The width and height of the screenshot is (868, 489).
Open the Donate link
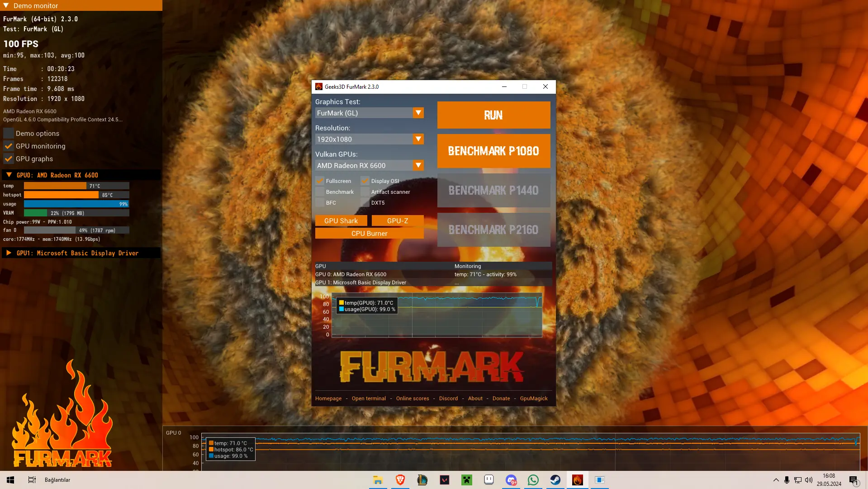501,398
